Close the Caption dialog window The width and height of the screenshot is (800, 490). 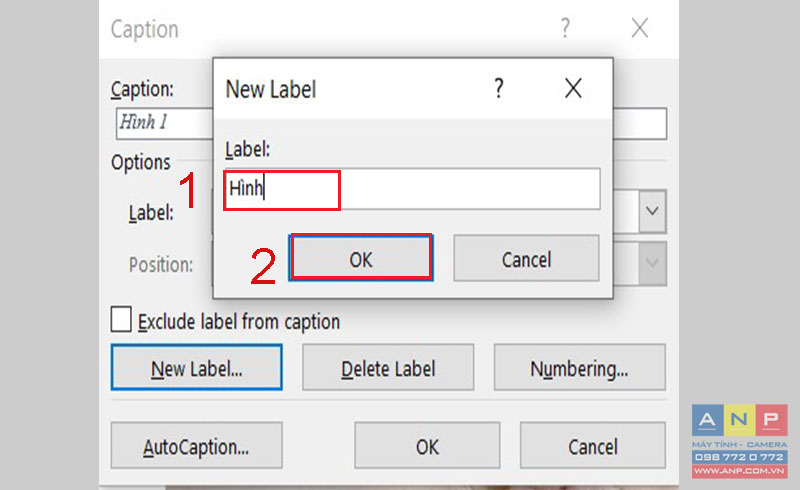coord(640,28)
